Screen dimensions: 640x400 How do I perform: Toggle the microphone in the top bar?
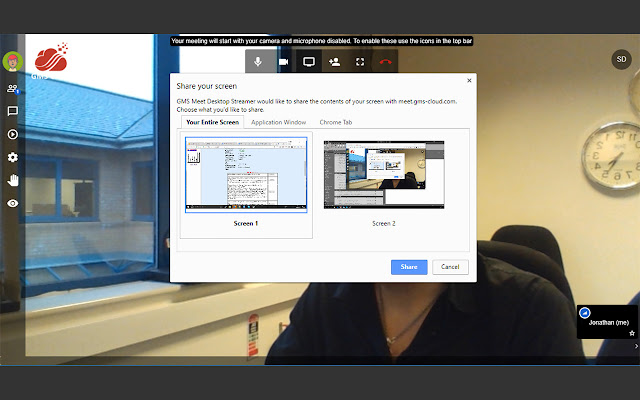(258, 62)
